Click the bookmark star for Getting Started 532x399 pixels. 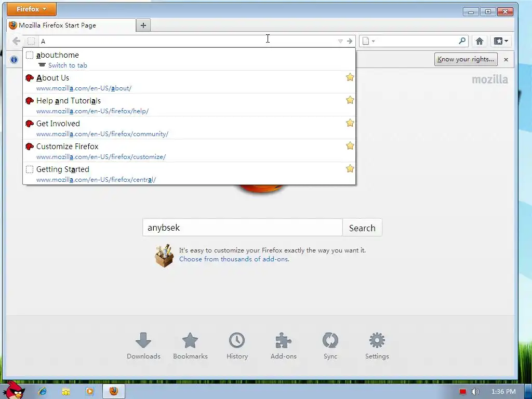[350, 169]
